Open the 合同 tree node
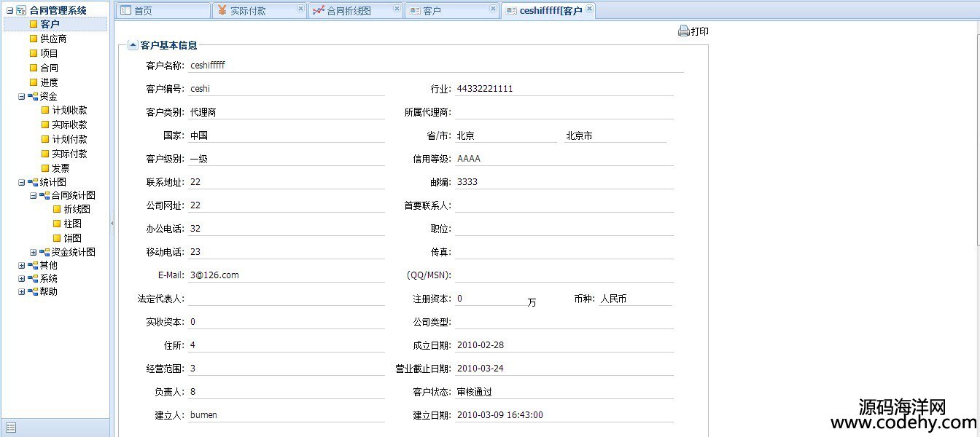Image resolution: width=980 pixels, height=437 pixels. point(49,68)
